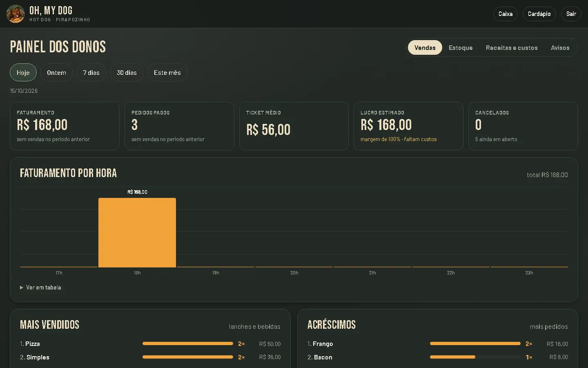Select the Pizza row in Mais vendidos
The image size is (588, 368).
point(150,344)
